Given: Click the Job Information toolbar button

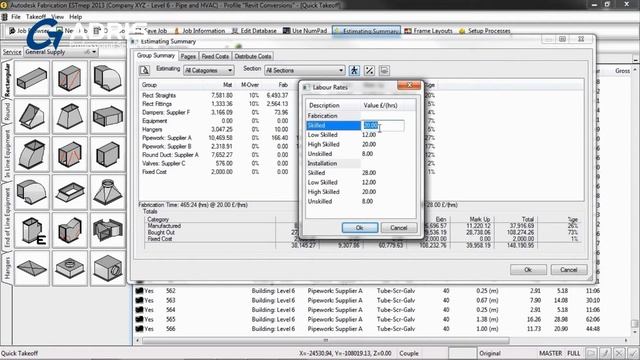Looking at the screenshot, I should 200,31.
